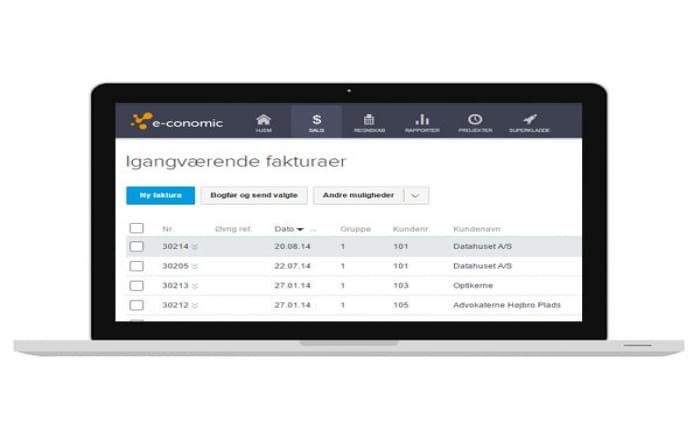
Task: Expand the chevron next to invoice 30214
Action: coord(195,247)
